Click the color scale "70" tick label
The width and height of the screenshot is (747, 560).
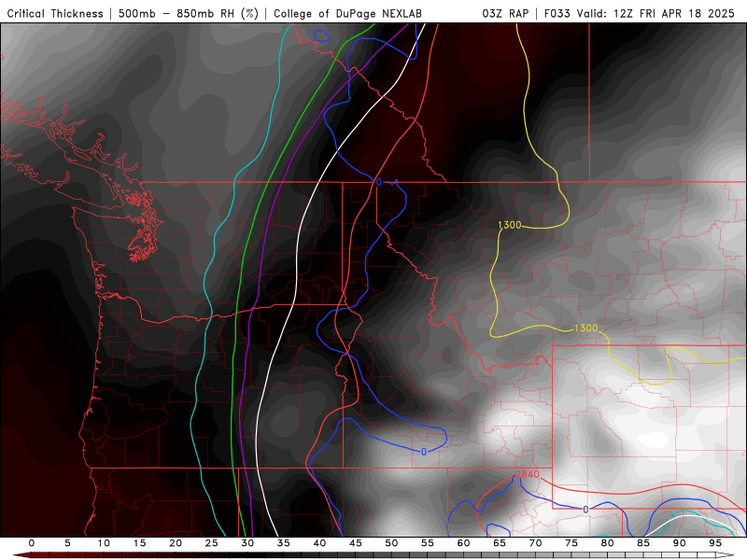click(x=535, y=543)
